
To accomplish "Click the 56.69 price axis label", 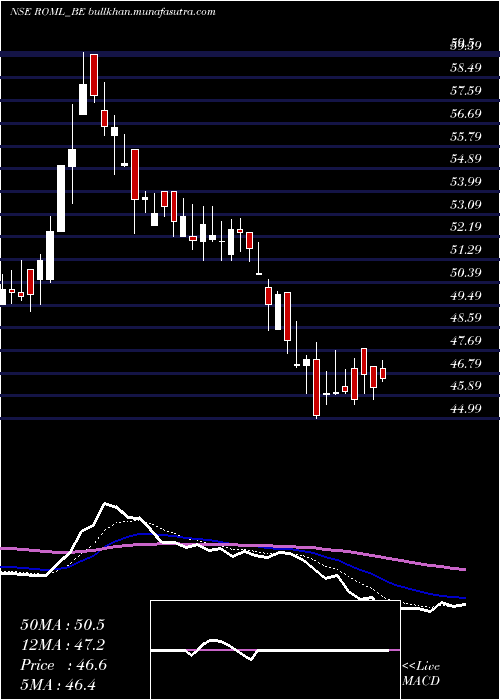I will pos(466,113).
